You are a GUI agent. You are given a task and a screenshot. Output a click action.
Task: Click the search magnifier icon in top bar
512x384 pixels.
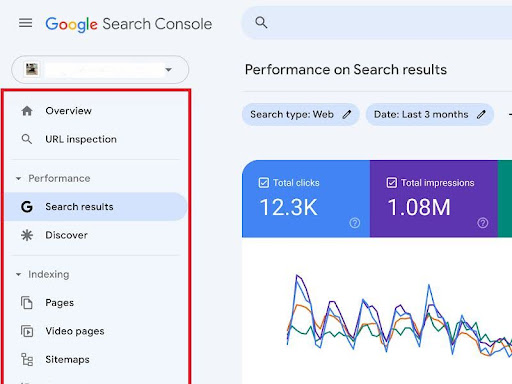pyautogui.click(x=261, y=23)
